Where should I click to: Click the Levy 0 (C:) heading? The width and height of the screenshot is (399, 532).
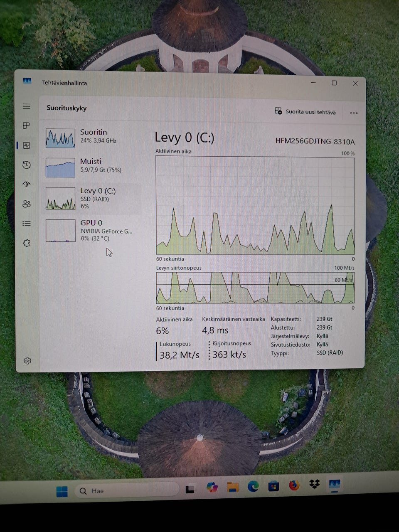click(184, 138)
